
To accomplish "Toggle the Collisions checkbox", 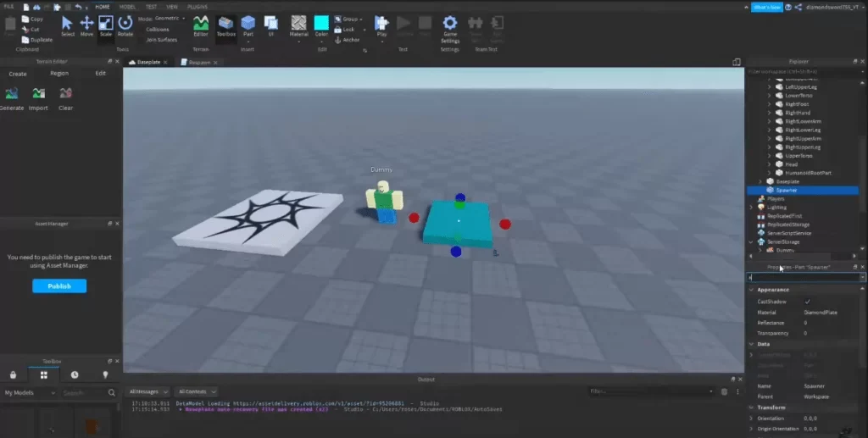I will [157, 30].
